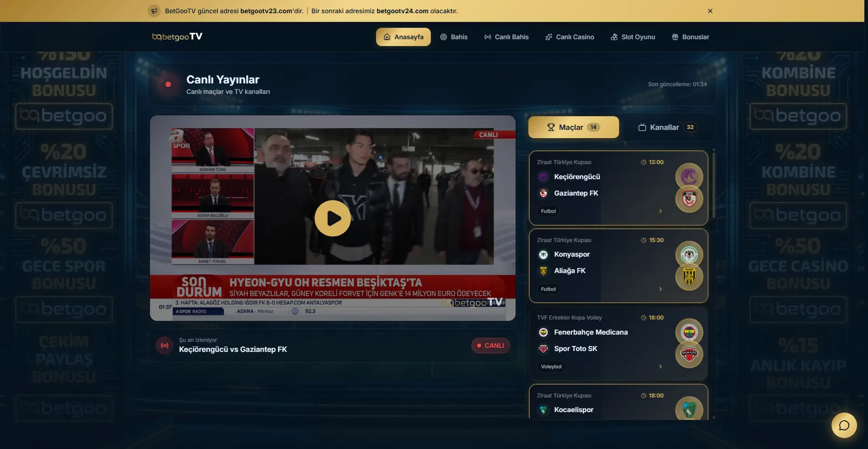
Task: Click the Futbol label on Konyaspor match
Action: click(548, 289)
